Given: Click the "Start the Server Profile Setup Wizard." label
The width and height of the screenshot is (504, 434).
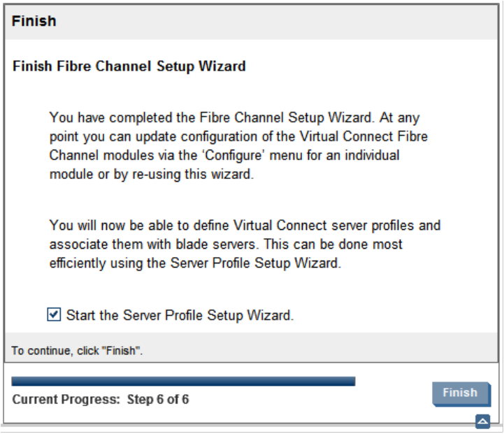Looking at the screenshot, I should [180, 315].
